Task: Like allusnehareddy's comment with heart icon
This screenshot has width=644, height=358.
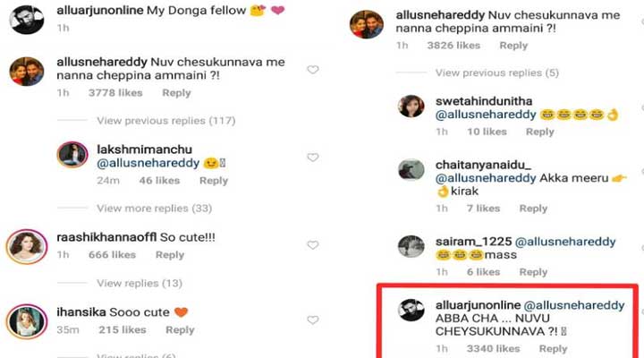Action: pyautogui.click(x=312, y=70)
